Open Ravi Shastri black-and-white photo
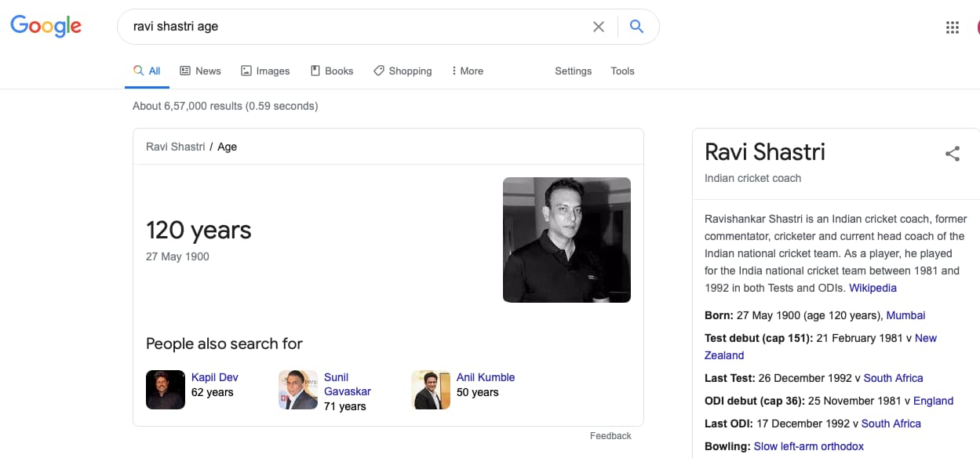This screenshot has height=458, width=980. pyautogui.click(x=567, y=239)
